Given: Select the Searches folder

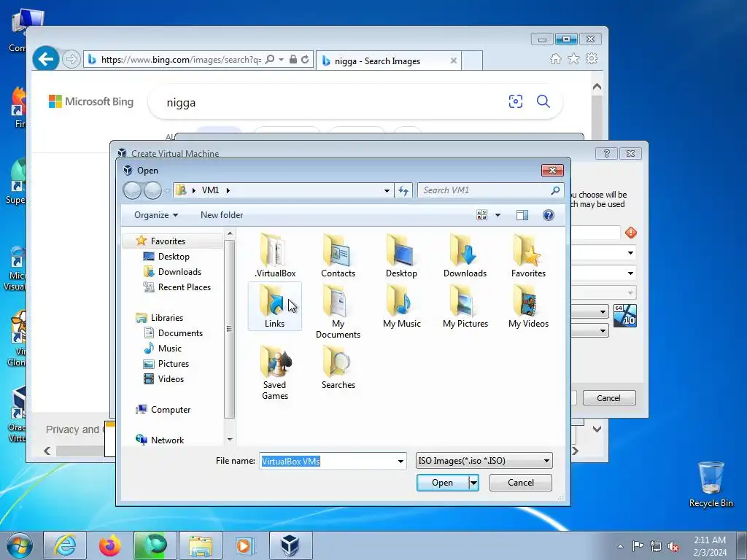Looking at the screenshot, I should (x=338, y=367).
